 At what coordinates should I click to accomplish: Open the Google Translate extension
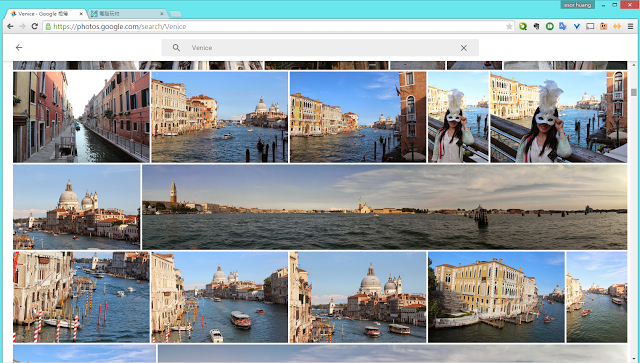[x=563, y=27]
